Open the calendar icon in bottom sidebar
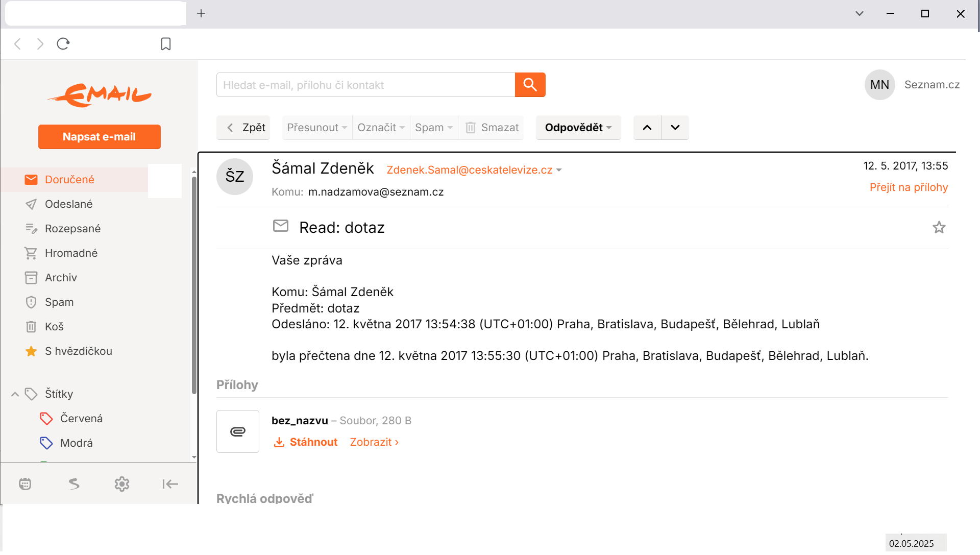 (x=25, y=484)
